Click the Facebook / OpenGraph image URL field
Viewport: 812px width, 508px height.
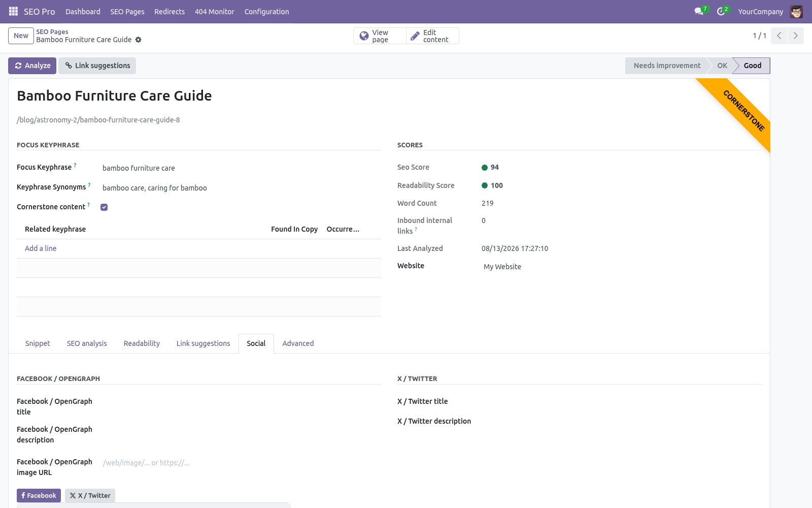242,463
